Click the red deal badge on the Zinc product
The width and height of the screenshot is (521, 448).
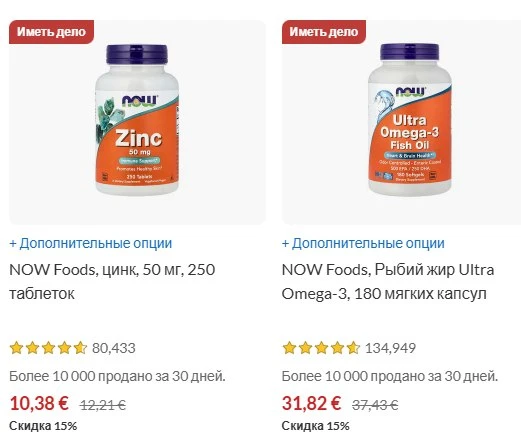(x=51, y=32)
